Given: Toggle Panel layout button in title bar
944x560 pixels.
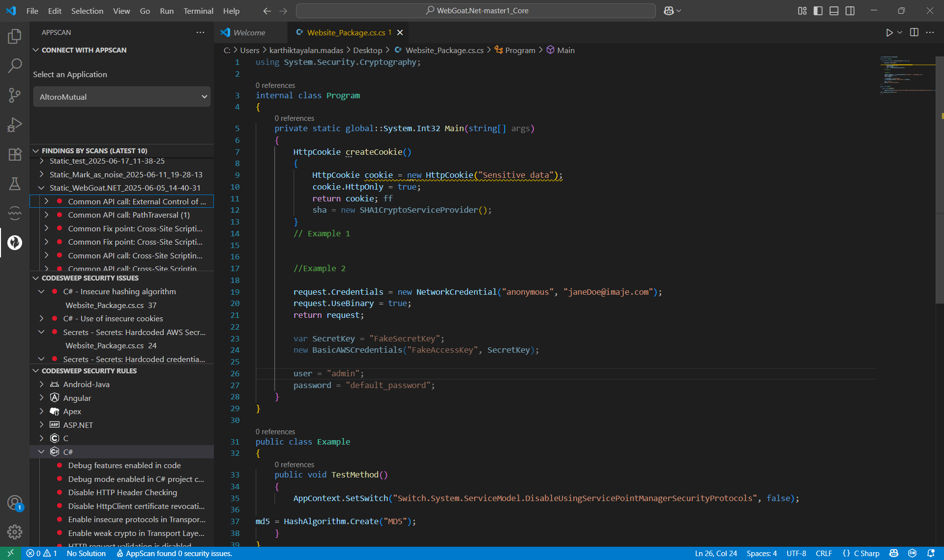Looking at the screenshot, I should click(834, 11).
